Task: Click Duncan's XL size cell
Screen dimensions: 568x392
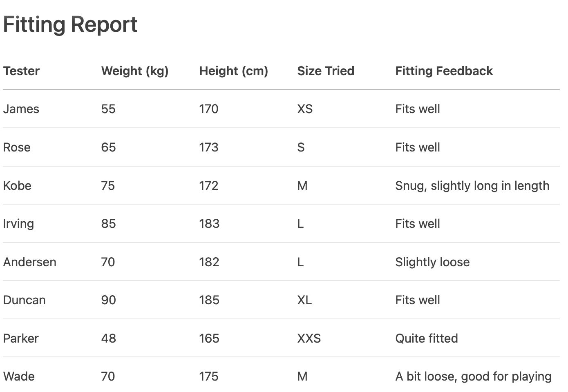Action: coord(304,300)
